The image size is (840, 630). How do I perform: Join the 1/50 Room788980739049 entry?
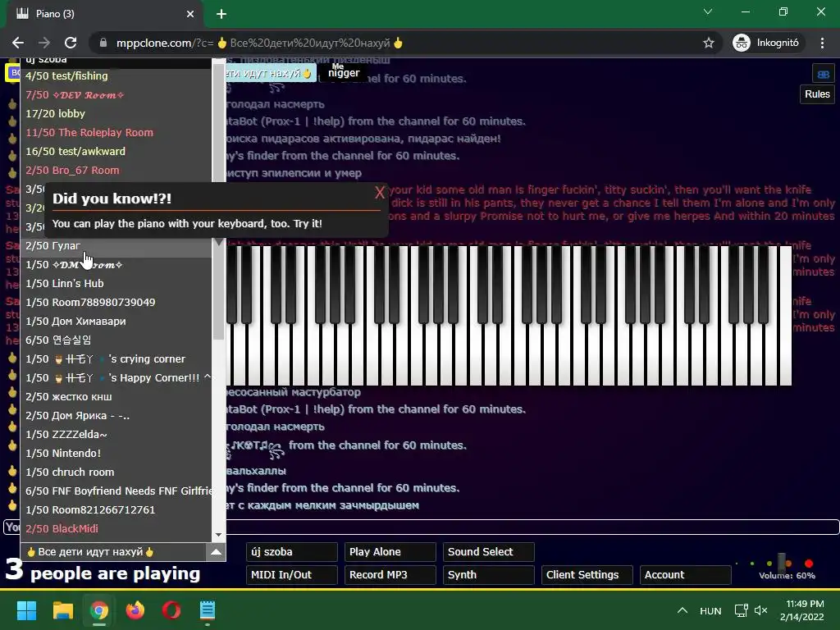pos(116,302)
